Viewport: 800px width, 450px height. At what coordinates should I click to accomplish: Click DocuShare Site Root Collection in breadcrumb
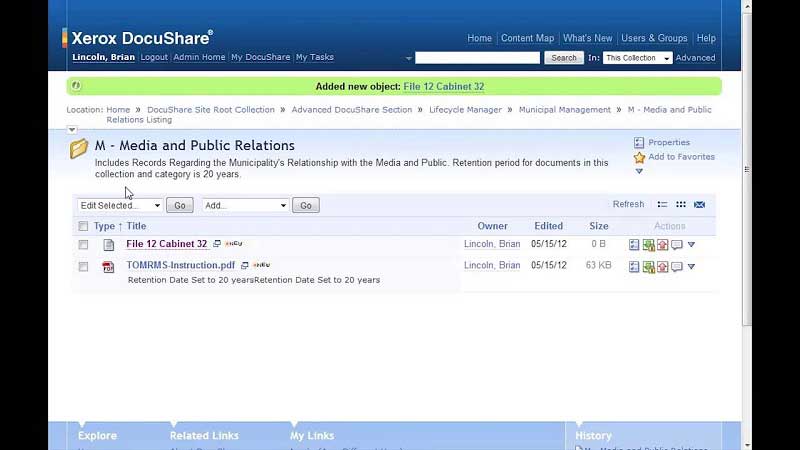tap(211, 110)
